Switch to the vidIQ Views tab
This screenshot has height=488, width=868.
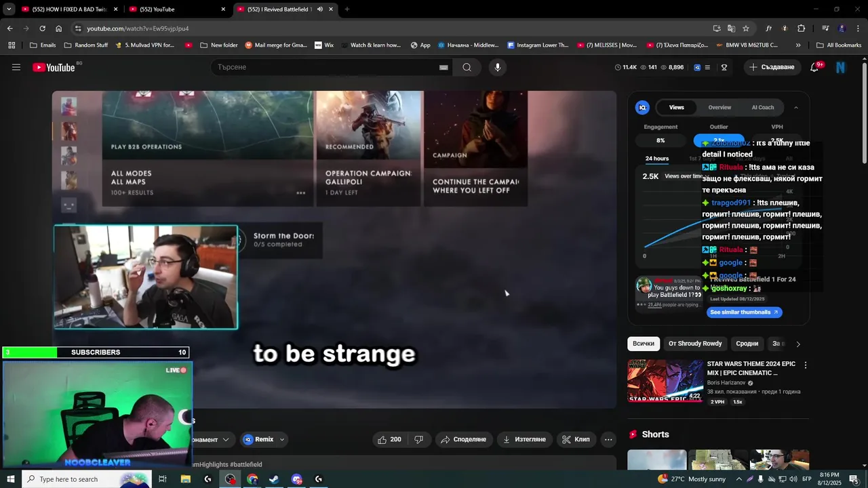(676, 107)
